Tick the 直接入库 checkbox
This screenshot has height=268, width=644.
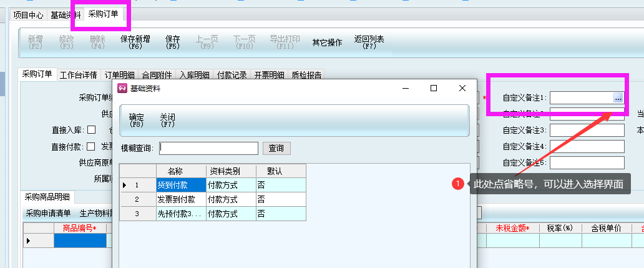(92, 131)
